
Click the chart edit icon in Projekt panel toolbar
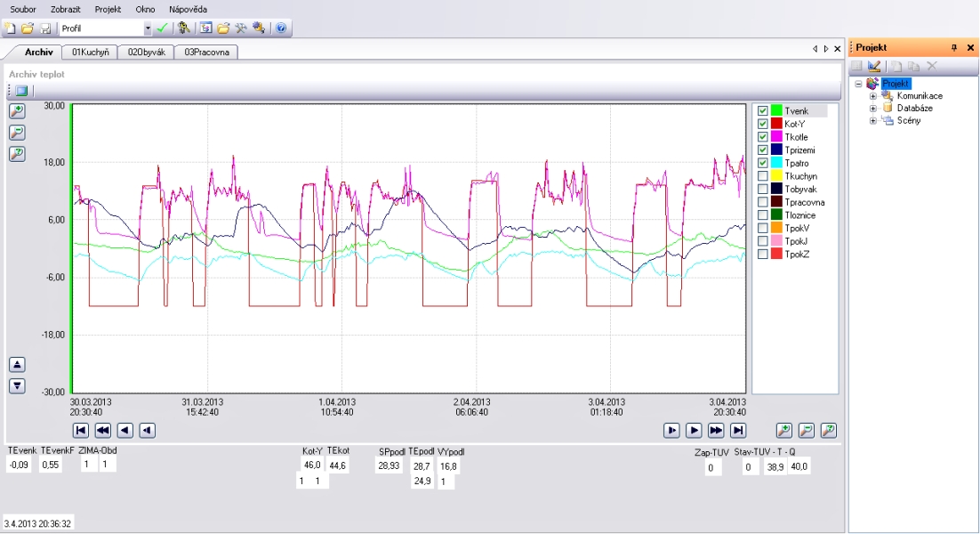[x=874, y=66]
